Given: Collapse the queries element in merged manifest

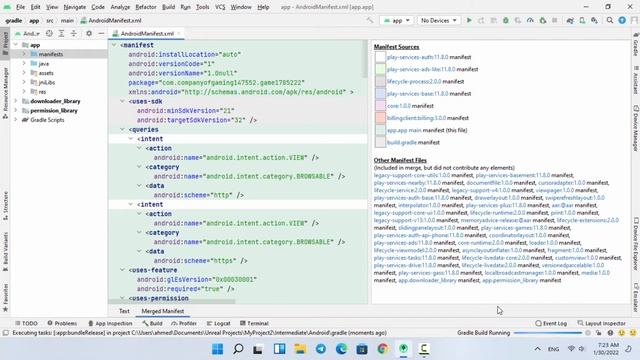Looking at the screenshot, I should 122,129.
